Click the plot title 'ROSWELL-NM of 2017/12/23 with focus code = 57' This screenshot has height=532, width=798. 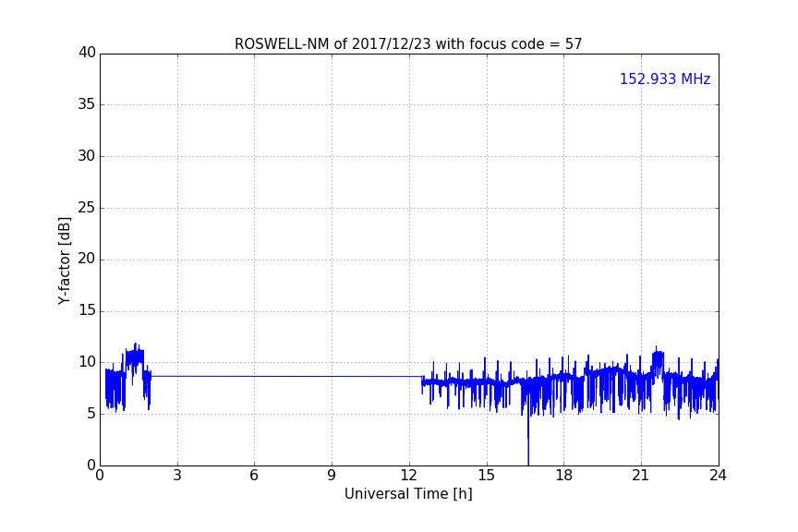click(x=408, y=44)
